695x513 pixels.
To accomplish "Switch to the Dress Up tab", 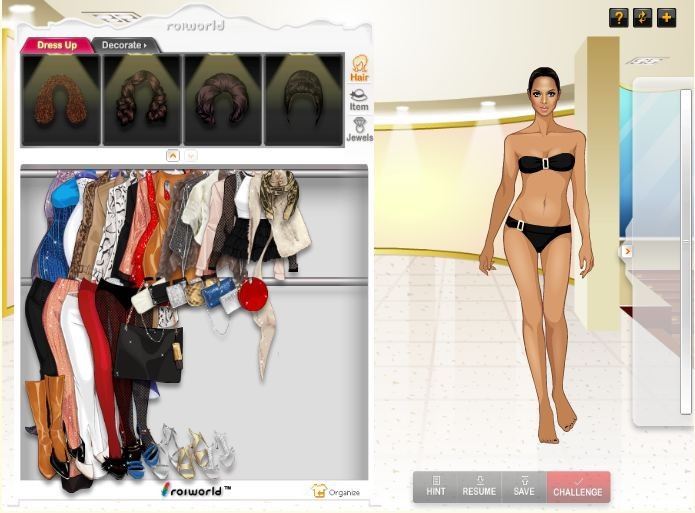I will point(56,45).
